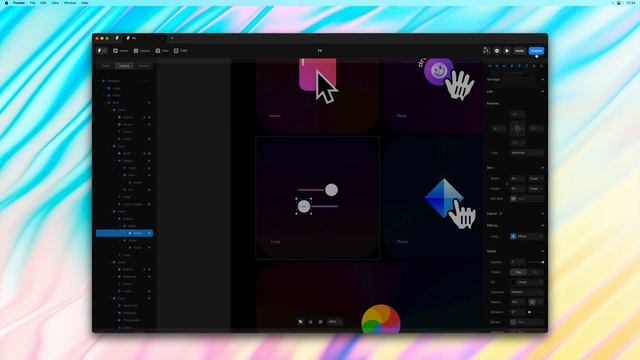Viewport: 640px width, 360px height.
Task: Open the Layout tool in toolbar
Action: [142, 51]
